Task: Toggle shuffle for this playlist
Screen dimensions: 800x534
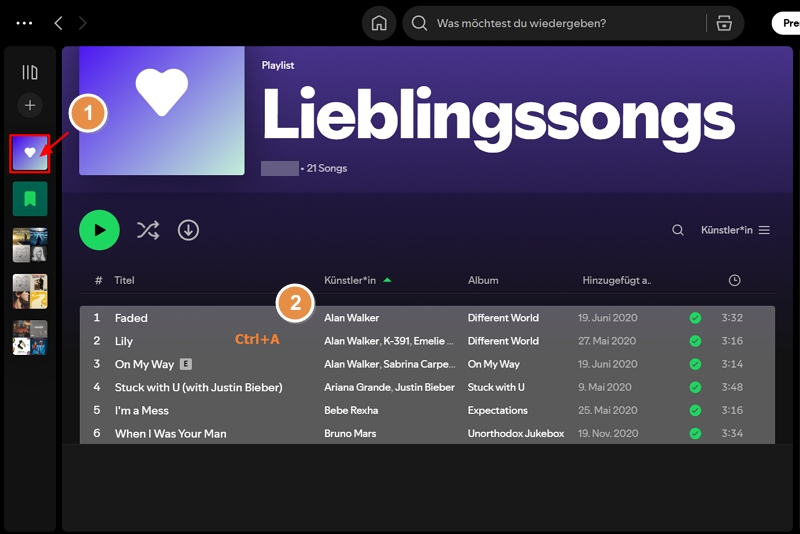Action: [x=148, y=230]
